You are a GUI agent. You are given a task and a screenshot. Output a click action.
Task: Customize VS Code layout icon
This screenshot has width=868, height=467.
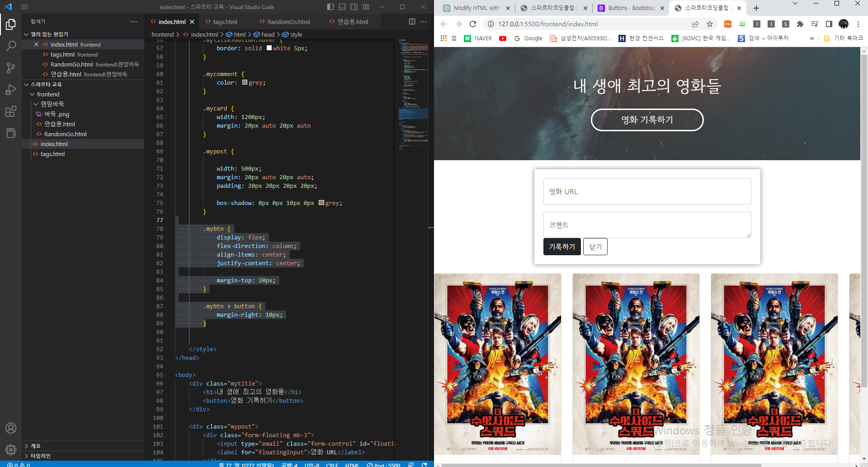[x=366, y=7]
